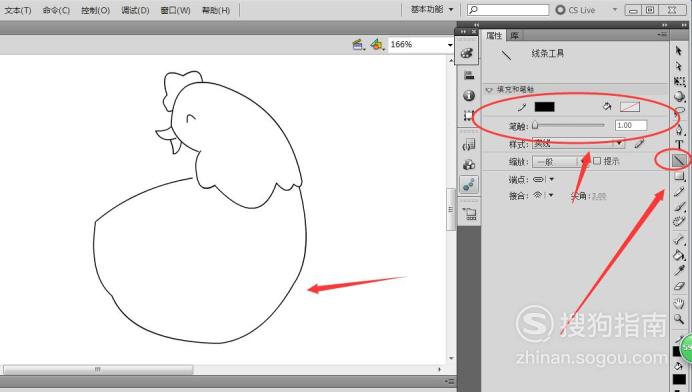Image resolution: width=692 pixels, height=392 pixels.
Task: Toggle the 提示 hinting checkbox
Action: (597, 161)
